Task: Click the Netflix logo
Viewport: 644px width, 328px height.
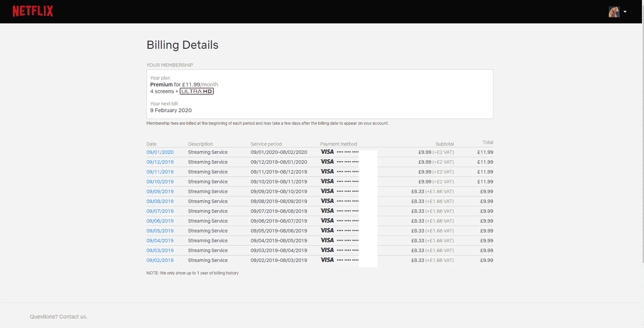Action: [x=33, y=11]
